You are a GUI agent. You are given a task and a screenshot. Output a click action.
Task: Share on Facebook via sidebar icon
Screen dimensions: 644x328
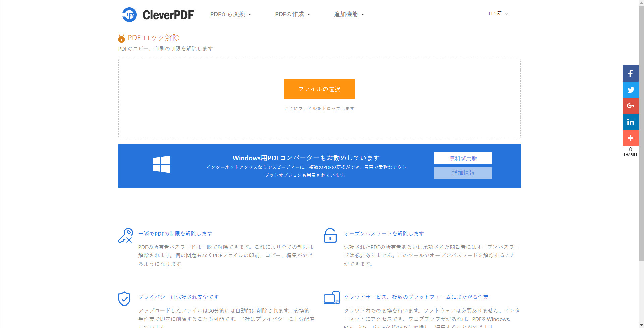pos(630,74)
